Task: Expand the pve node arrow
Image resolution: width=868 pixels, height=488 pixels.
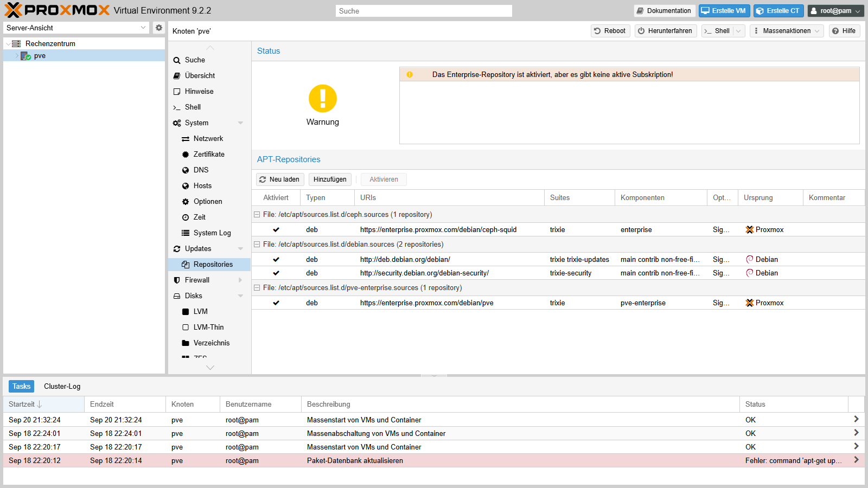Action: click(x=16, y=56)
